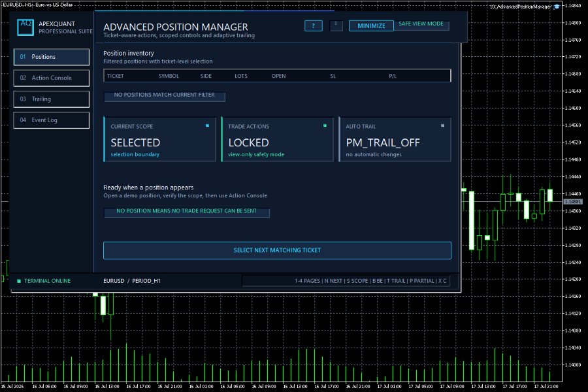Click the no automatic changes subtitle
Viewport: 588px width, 392px height.
tap(374, 155)
